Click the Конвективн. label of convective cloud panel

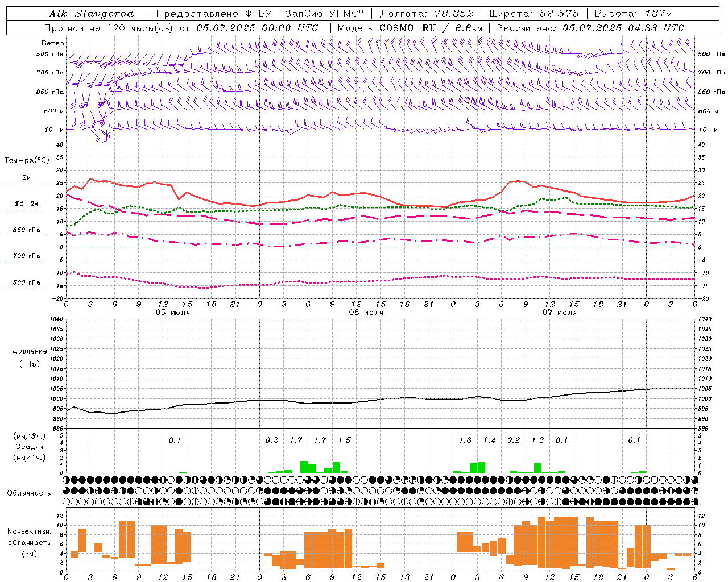click(29, 531)
